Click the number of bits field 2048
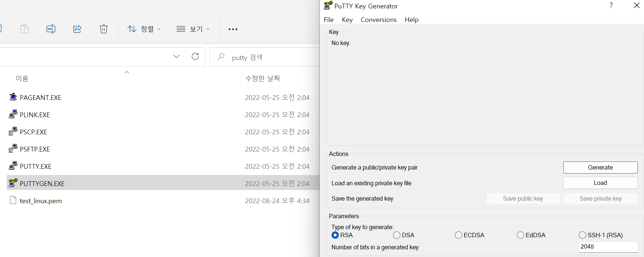The width and height of the screenshot is (644, 257). (x=608, y=247)
